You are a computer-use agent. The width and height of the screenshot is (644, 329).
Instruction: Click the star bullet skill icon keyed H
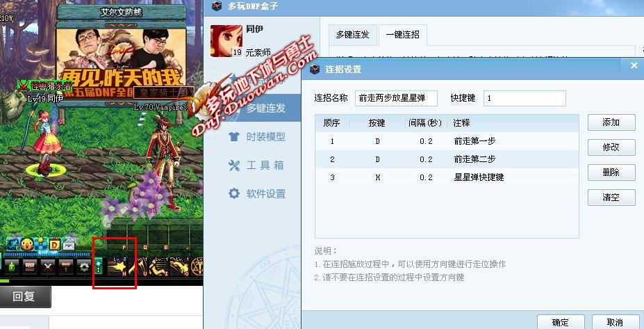[x=117, y=266]
